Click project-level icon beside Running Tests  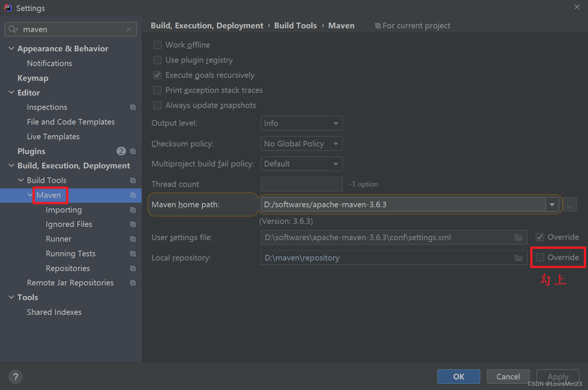[x=133, y=254]
